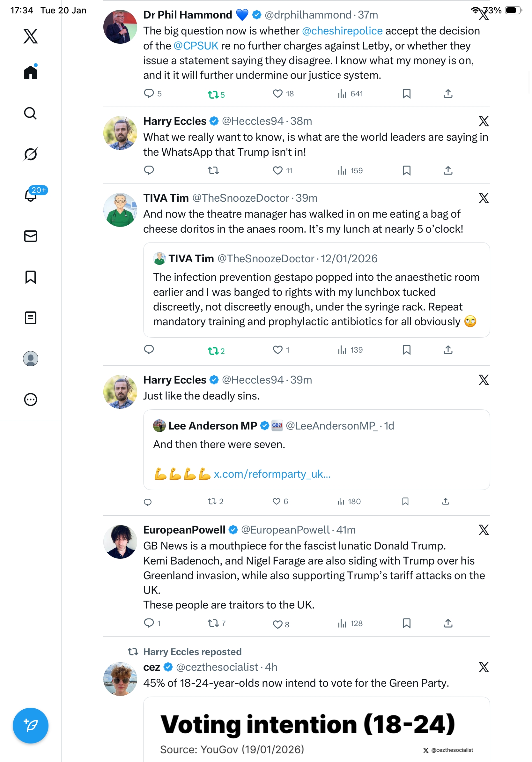The width and height of the screenshot is (532, 762).
Task: Open the profile icon in sidebar
Action: (x=31, y=358)
